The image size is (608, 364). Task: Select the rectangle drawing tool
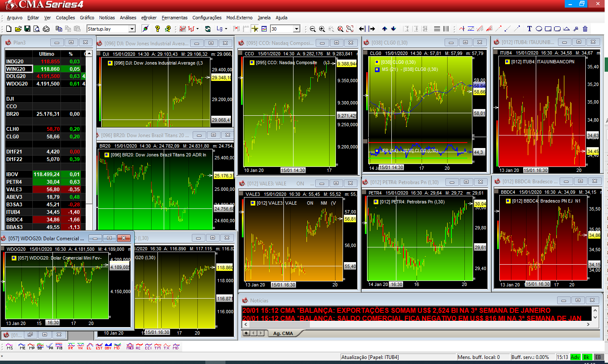(x=548, y=29)
